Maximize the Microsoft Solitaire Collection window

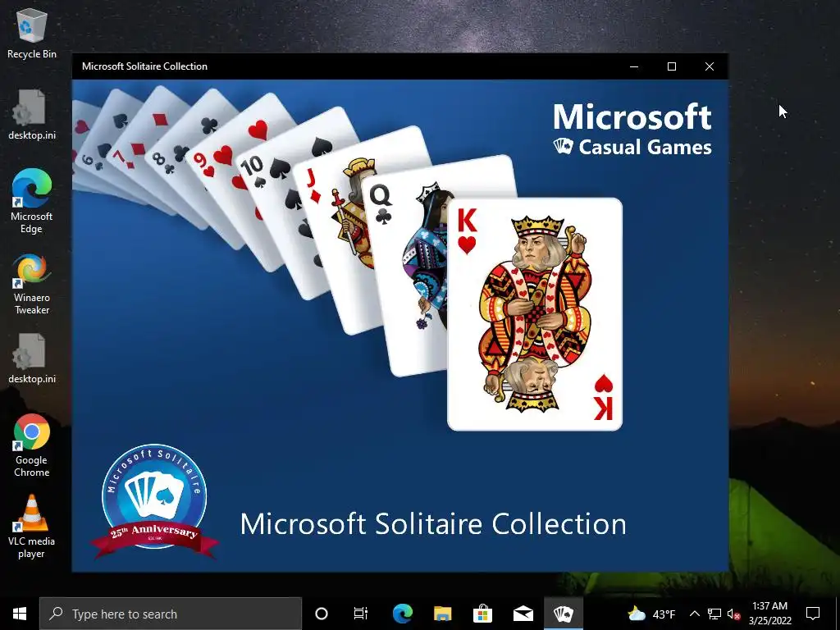point(672,66)
